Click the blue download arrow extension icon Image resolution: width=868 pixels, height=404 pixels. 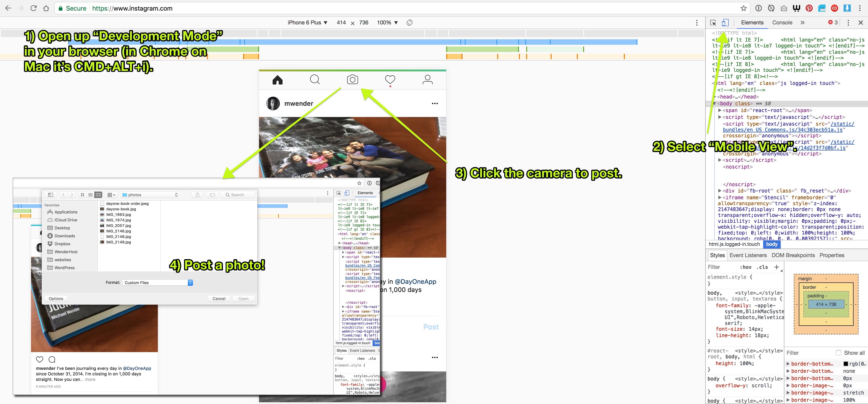[847, 8]
